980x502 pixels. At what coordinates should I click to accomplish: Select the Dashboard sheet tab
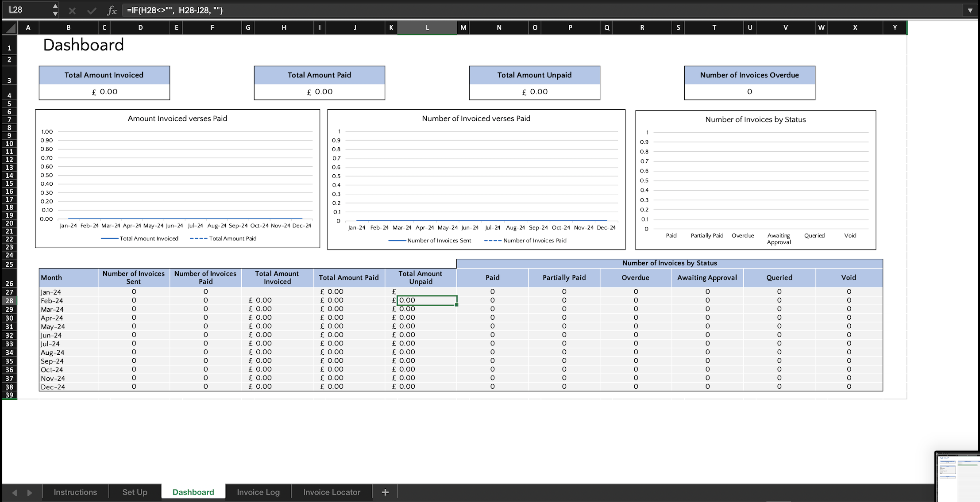193,492
